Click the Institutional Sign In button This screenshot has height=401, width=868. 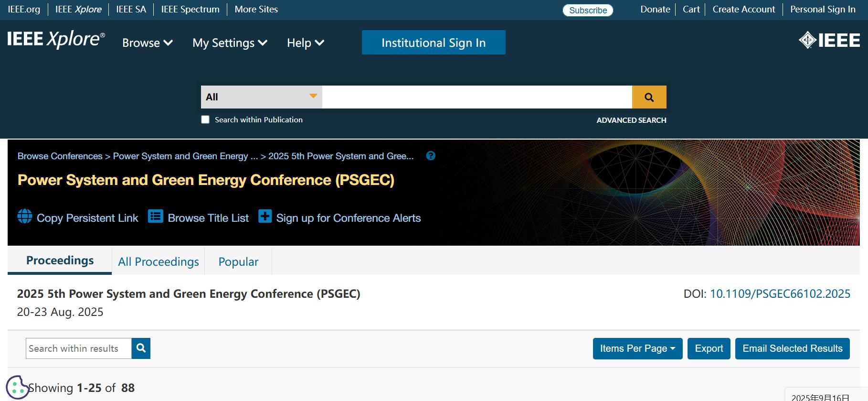click(433, 43)
